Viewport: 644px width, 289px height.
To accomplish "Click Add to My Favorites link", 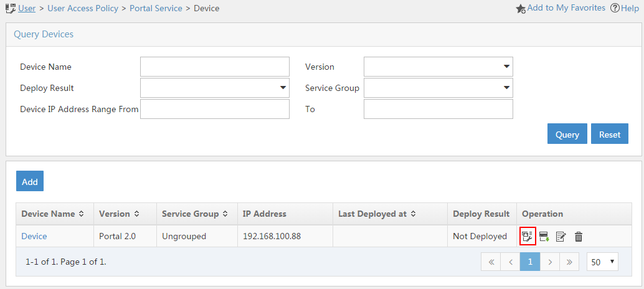I will [566, 8].
